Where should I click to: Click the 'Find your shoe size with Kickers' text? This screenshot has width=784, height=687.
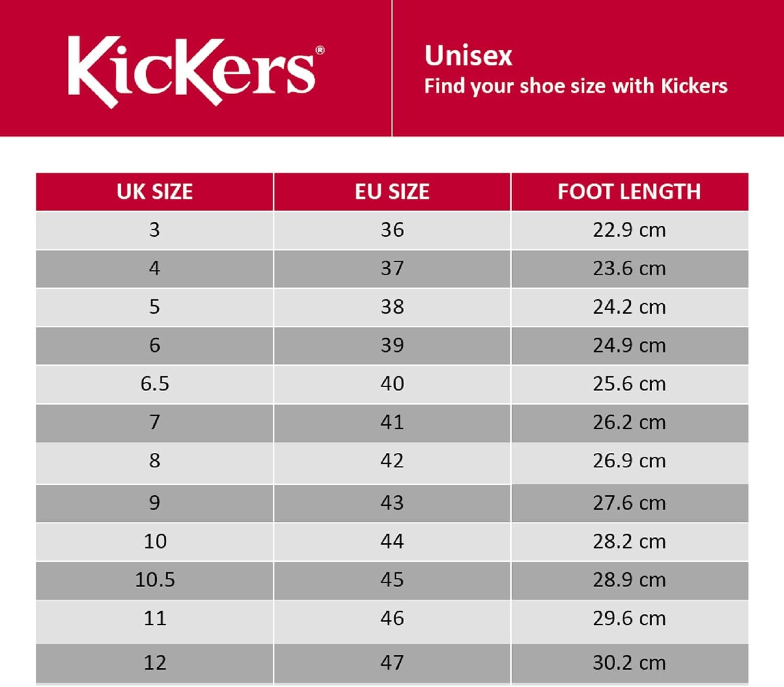click(x=575, y=86)
